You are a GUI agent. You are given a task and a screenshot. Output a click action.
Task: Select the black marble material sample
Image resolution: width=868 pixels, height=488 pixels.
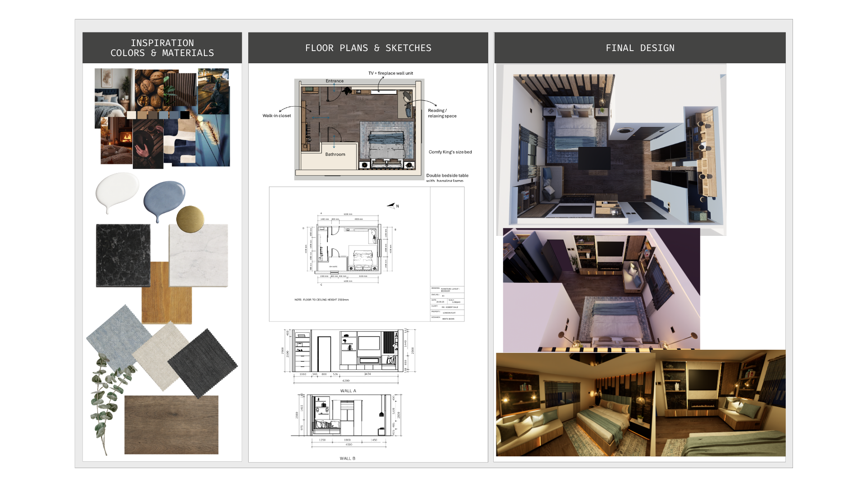coord(123,255)
